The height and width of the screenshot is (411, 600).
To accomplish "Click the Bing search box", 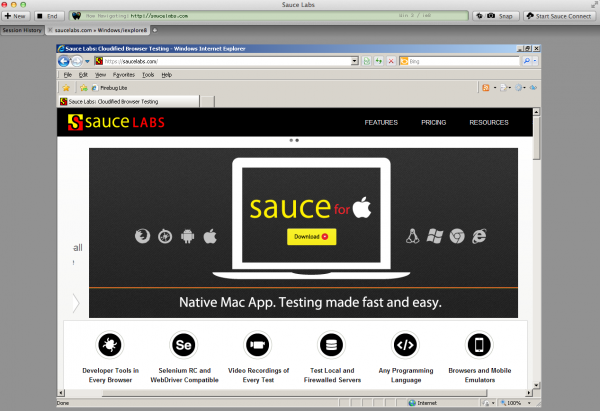I will 459,61.
